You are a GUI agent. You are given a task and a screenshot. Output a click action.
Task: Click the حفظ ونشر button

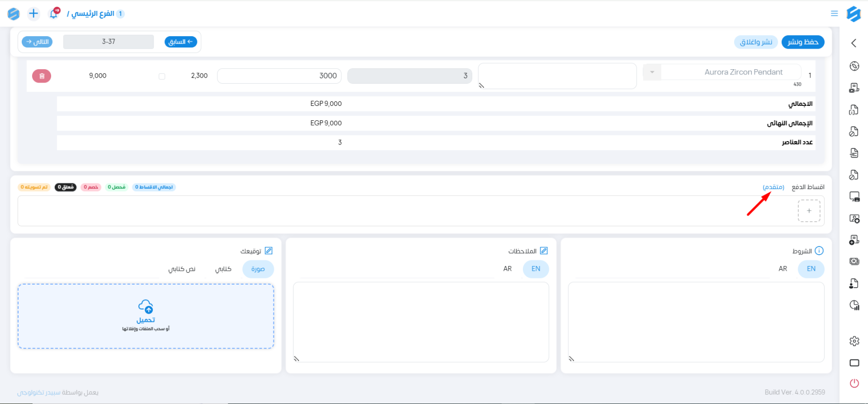click(802, 42)
